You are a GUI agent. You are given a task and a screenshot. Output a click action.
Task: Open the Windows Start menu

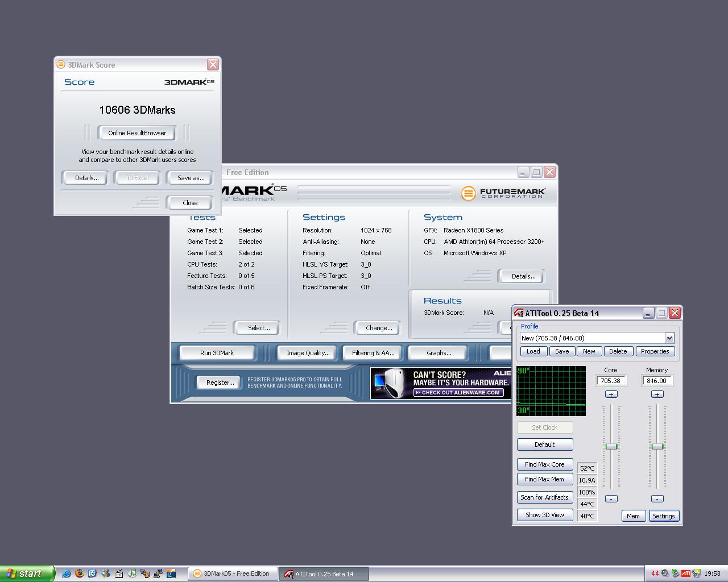click(27, 573)
